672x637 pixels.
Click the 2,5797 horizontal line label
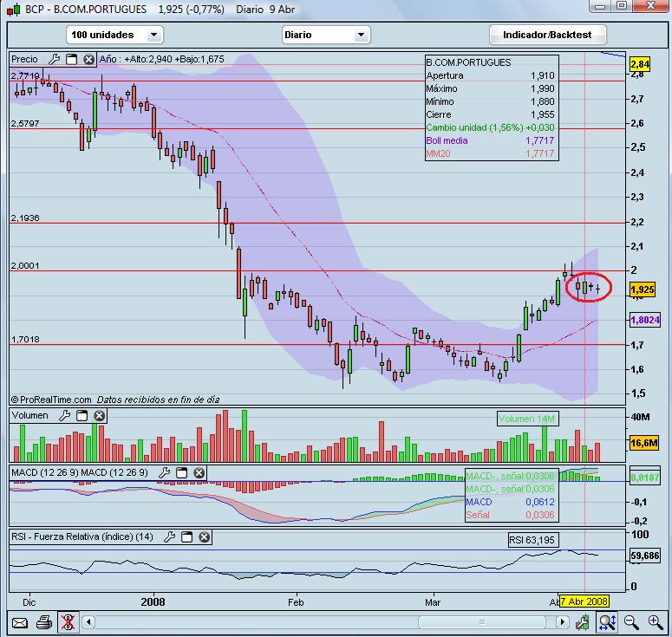point(25,123)
